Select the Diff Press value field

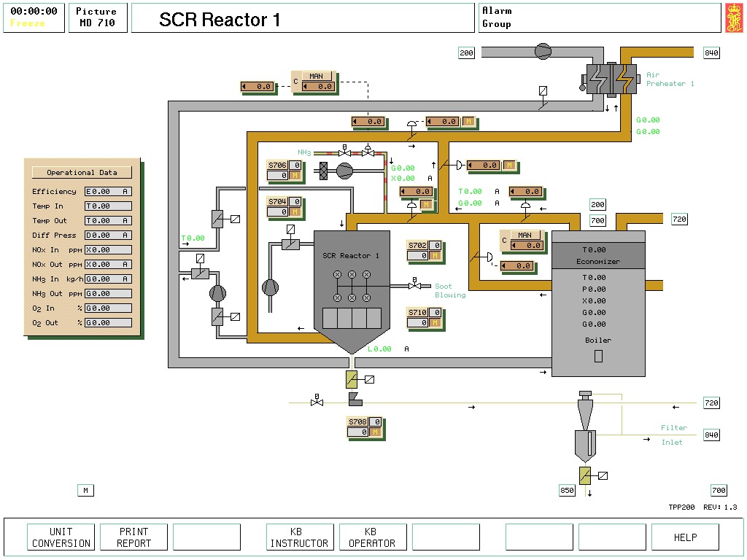(108, 236)
